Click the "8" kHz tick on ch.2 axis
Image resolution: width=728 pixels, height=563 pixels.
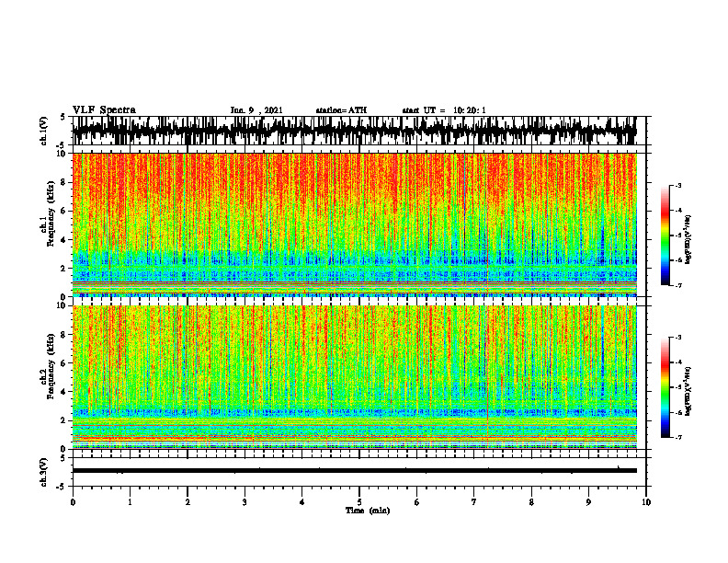click(x=63, y=335)
